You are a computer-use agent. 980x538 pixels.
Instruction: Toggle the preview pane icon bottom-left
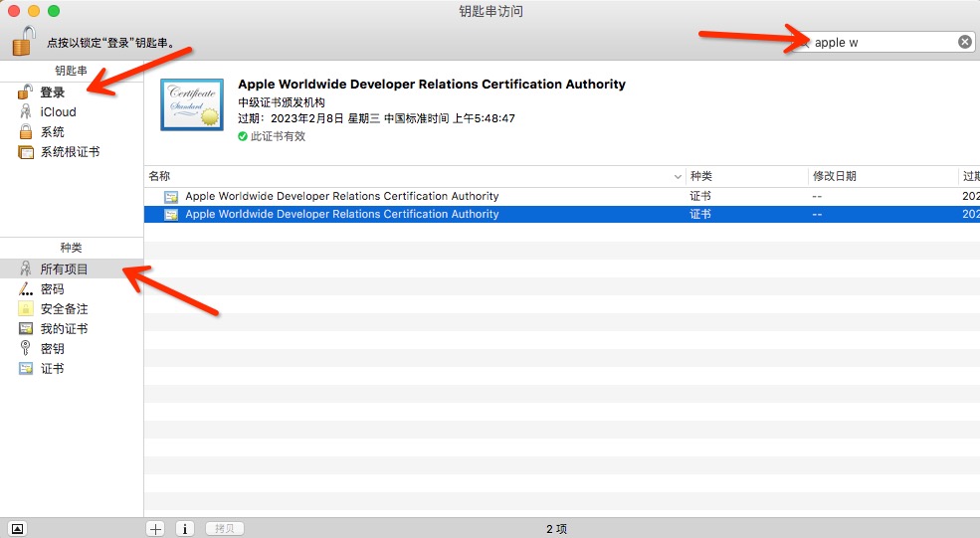point(18,529)
